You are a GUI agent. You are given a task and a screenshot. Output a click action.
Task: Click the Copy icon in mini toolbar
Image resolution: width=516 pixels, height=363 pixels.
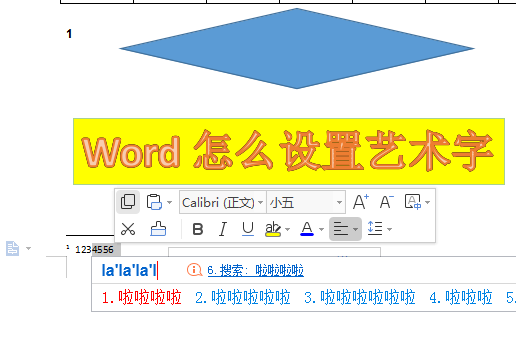point(128,202)
